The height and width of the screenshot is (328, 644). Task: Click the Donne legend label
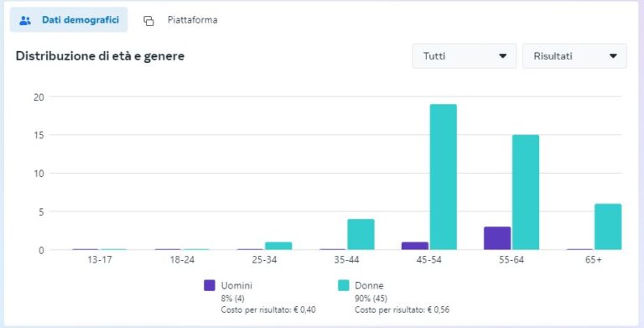(x=369, y=285)
